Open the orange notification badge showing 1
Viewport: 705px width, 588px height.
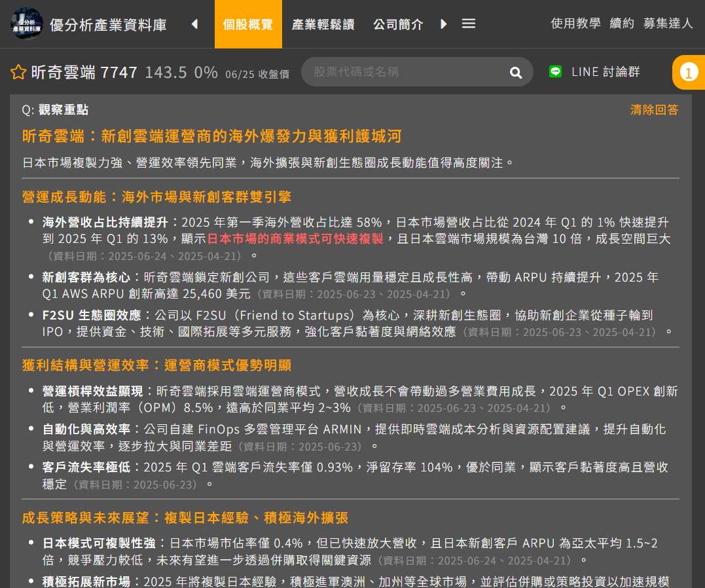(x=689, y=72)
